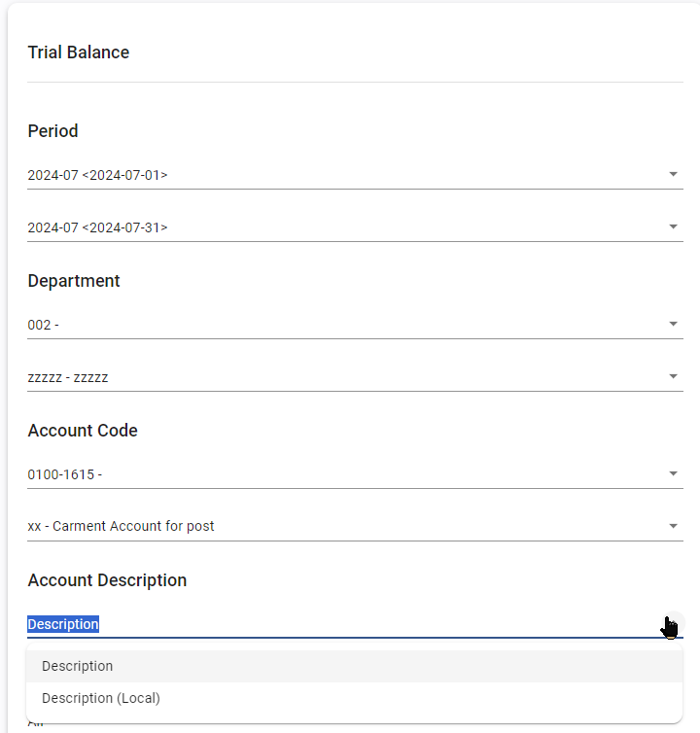
Task: Click the 'Account Code' section heading
Action: [83, 431]
